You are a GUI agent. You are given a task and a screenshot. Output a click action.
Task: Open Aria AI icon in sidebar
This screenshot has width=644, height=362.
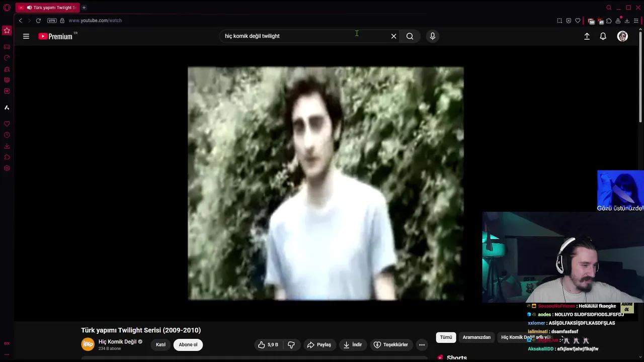click(x=7, y=108)
